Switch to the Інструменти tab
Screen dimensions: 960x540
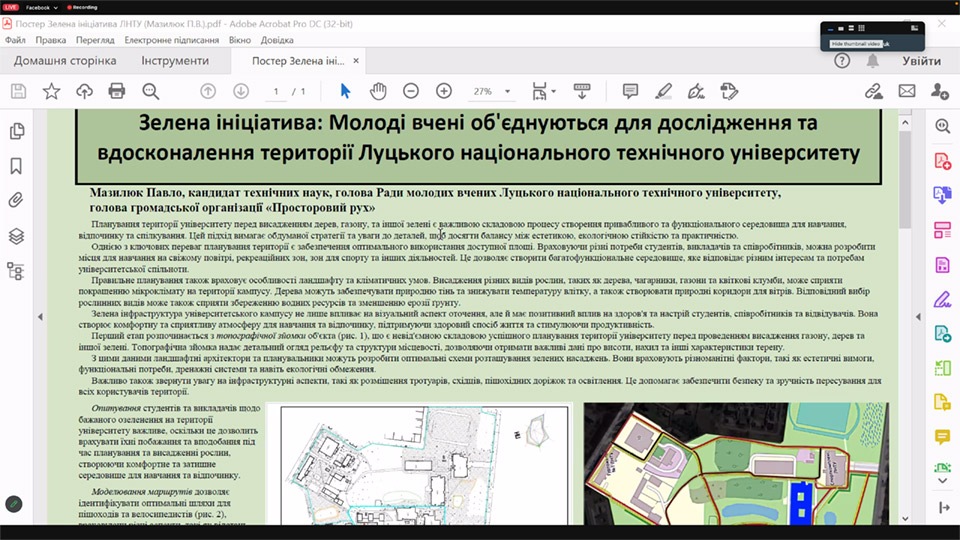tap(175, 61)
